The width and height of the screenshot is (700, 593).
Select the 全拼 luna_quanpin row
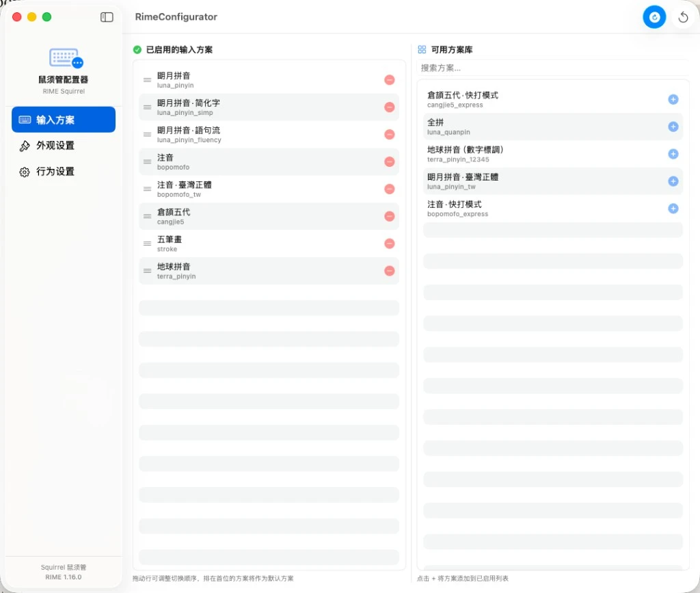coord(552,127)
